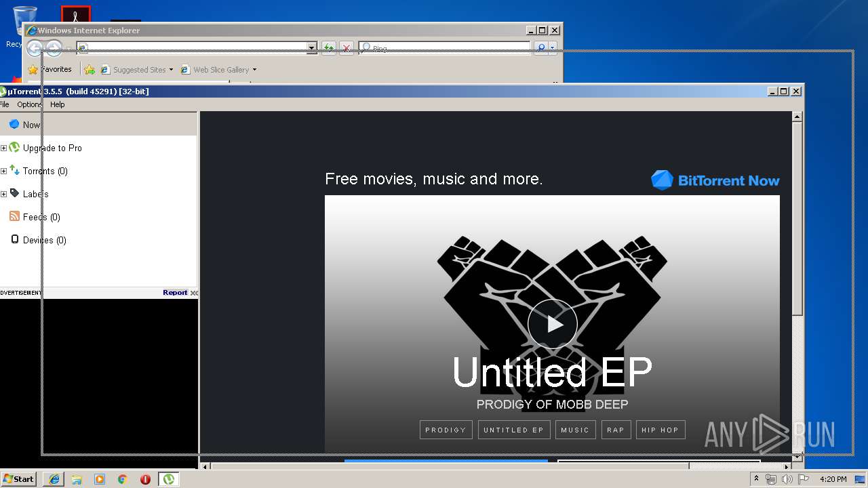Open Google Chrome from taskbar
868x488 pixels.
click(x=123, y=479)
